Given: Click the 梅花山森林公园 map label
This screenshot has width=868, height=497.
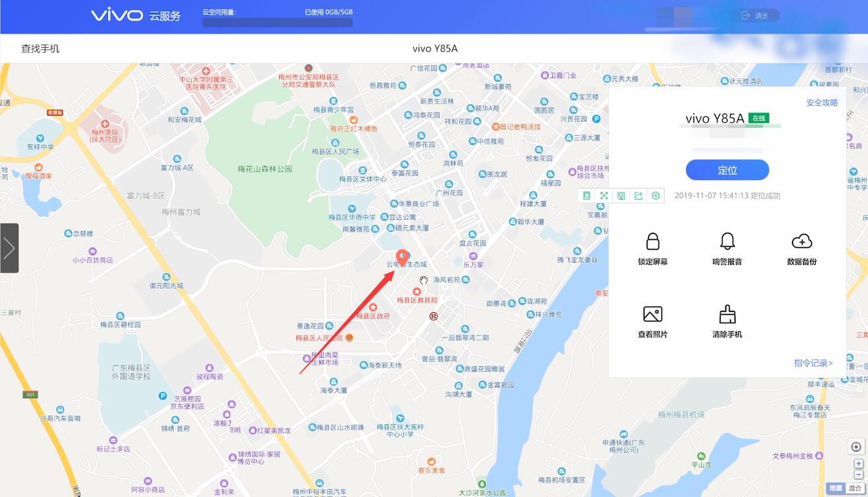Looking at the screenshot, I should coord(265,169).
